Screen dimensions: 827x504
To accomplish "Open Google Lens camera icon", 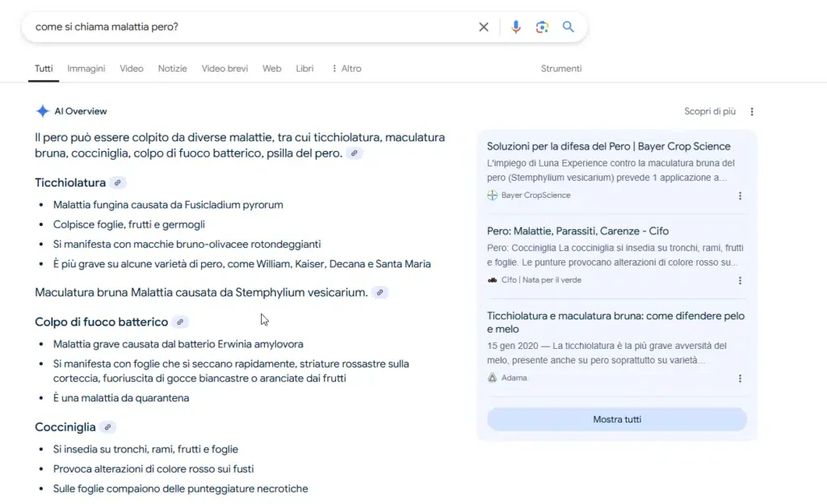I will [x=543, y=27].
